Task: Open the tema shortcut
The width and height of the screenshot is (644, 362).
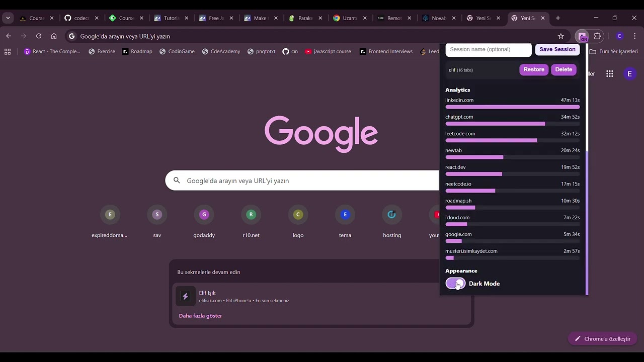Action: click(345, 221)
